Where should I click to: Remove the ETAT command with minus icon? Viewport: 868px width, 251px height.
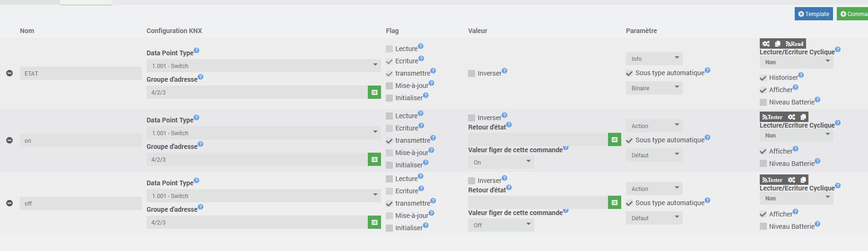[9, 73]
